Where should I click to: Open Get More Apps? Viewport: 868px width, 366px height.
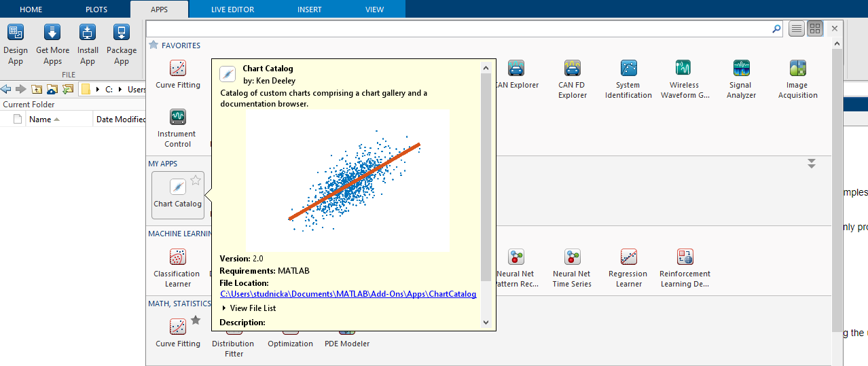52,45
